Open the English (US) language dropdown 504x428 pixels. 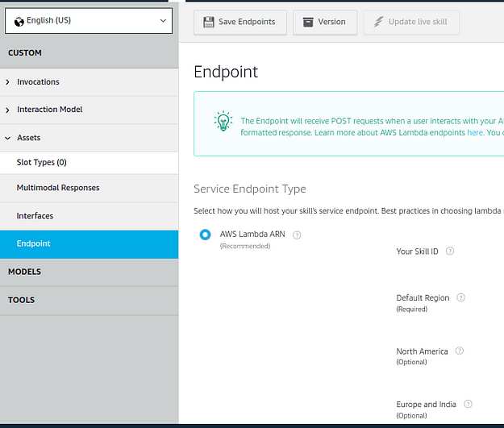tap(89, 21)
